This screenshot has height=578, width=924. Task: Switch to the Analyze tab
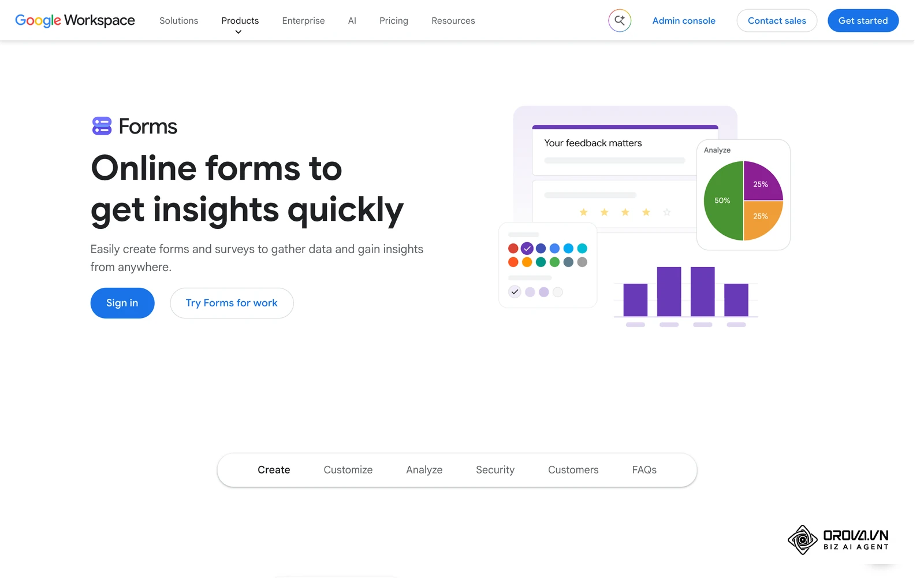(x=424, y=470)
